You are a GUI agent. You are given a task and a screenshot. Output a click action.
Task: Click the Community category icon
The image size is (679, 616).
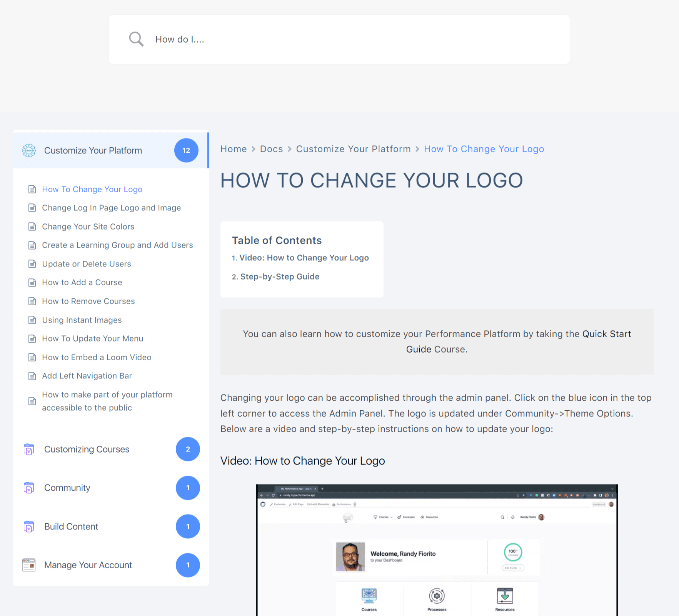(29, 488)
